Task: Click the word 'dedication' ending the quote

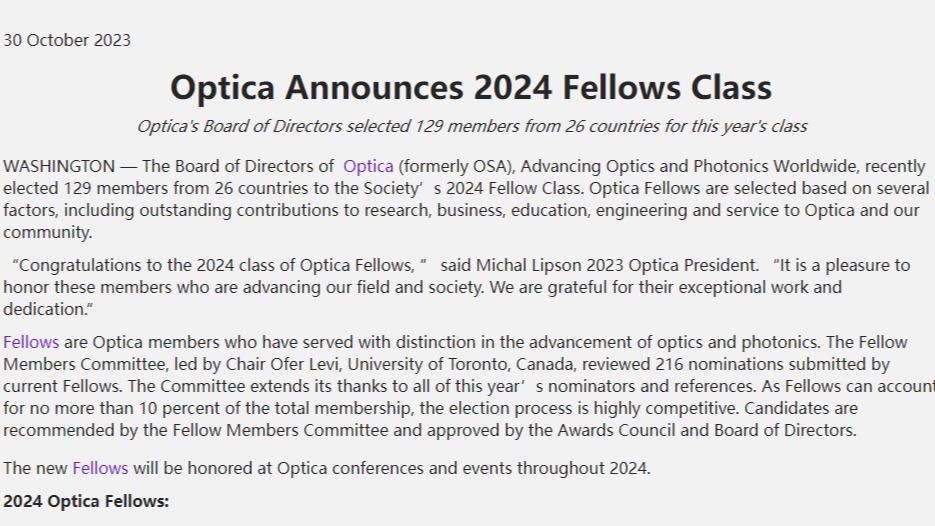Action: click(x=44, y=310)
